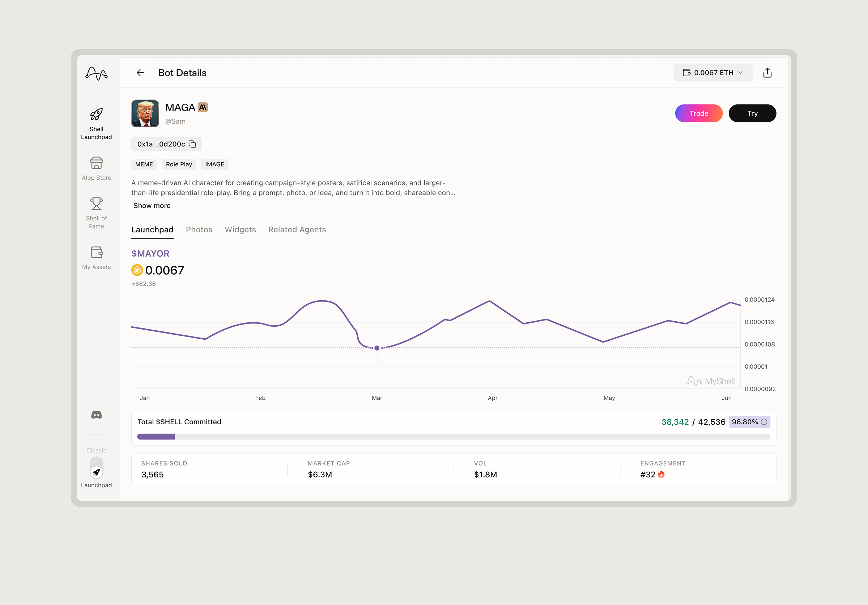868x605 pixels.
Task: Switch to the Widgets tab
Action: click(x=240, y=230)
